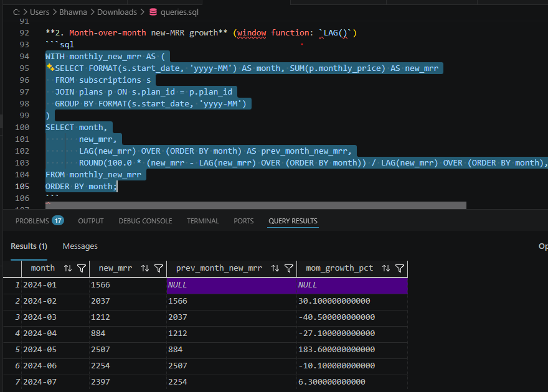Click the new_mrr value 884 in the 2024-04 row
The image size is (548, 392).
click(x=128, y=334)
